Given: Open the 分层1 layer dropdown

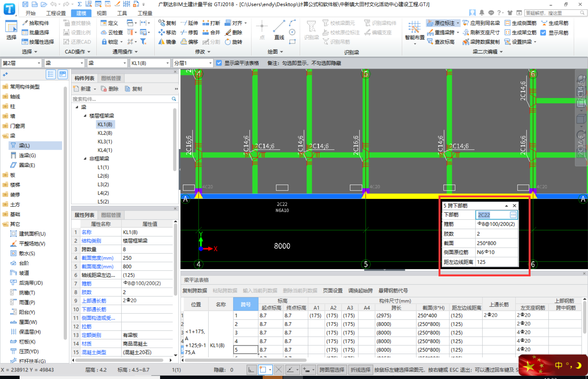Looking at the screenshot, I should (x=193, y=63).
